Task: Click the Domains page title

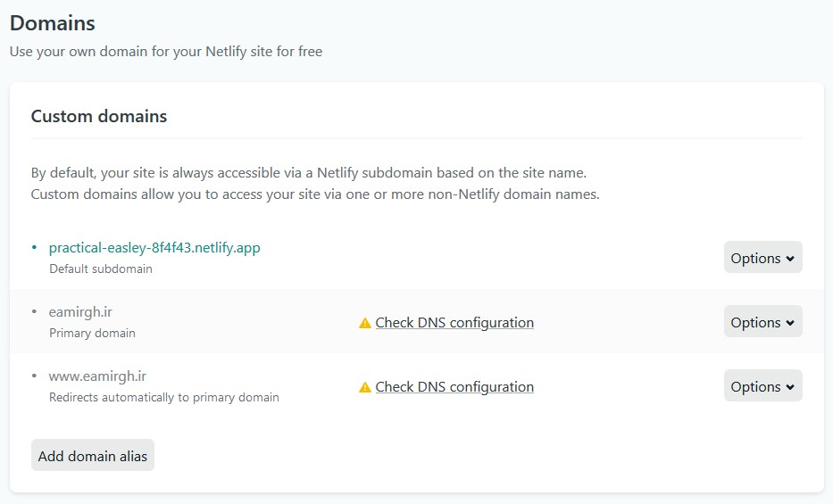Action: (x=53, y=23)
